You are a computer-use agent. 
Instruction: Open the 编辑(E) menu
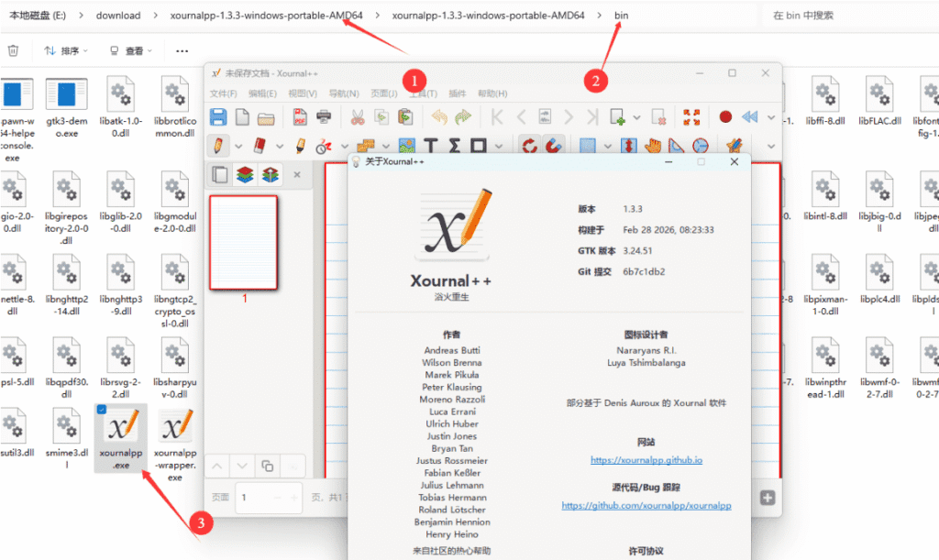(263, 93)
